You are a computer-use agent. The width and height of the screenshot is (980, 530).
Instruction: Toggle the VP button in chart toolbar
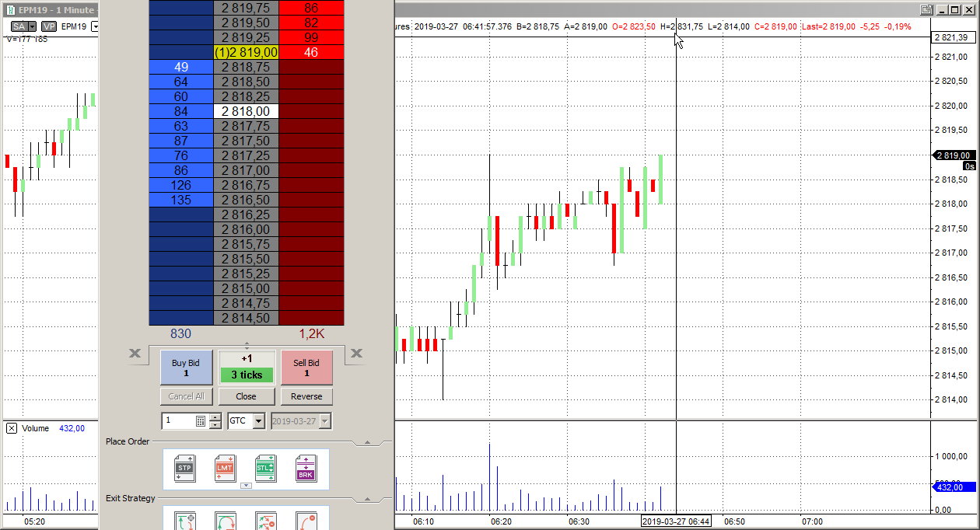[x=49, y=26]
